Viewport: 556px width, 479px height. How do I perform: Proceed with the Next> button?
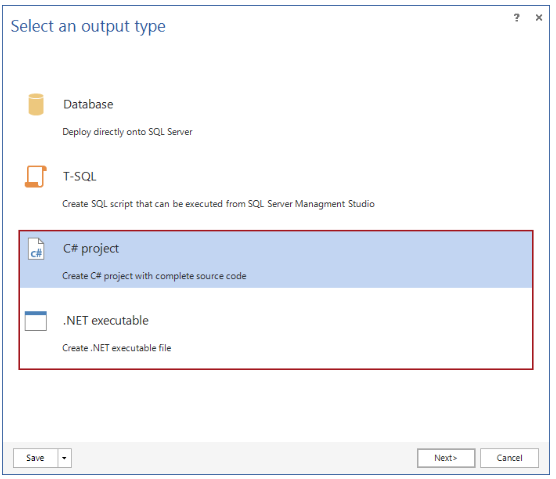point(446,458)
